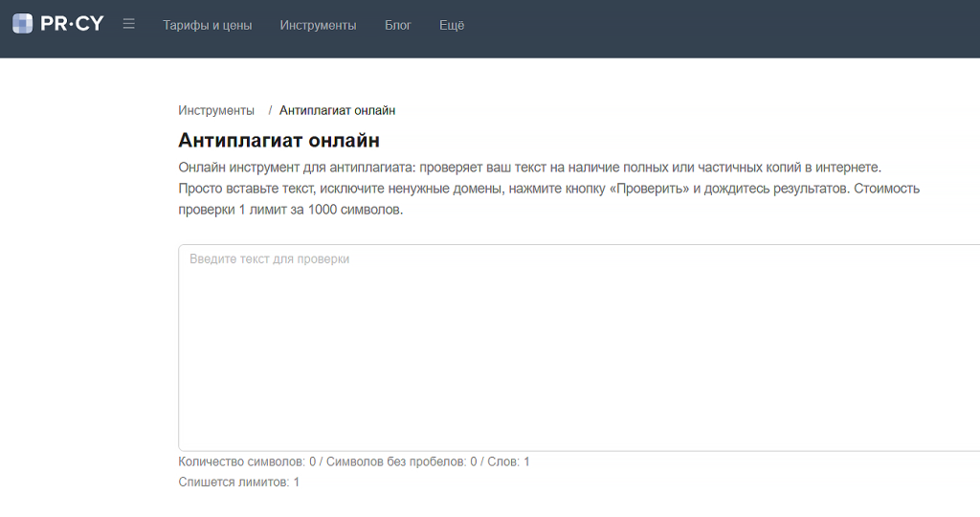
Task: Click the "Спишется лимитов: 1" text
Action: [238, 482]
